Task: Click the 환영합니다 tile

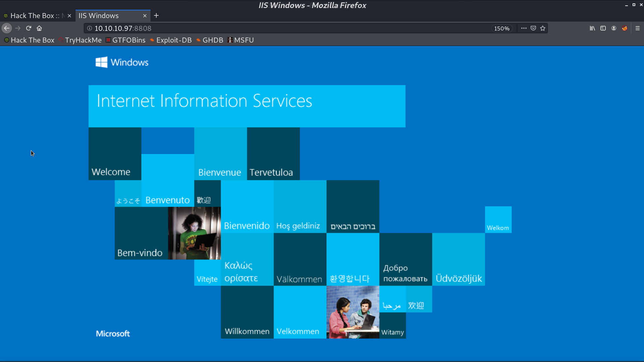Action: [x=353, y=259]
